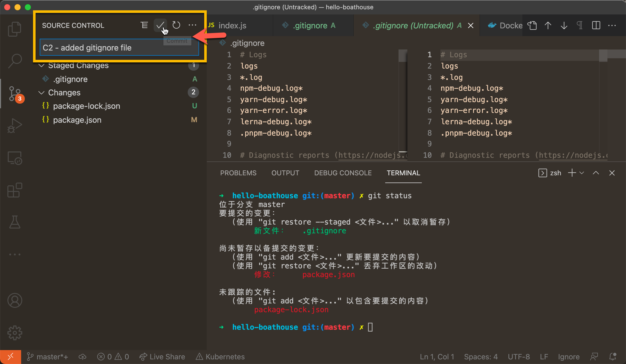The width and height of the screenshot is (626, 364).
Task: Open the Extensions view in the activity bar
Action: point(14,190)
